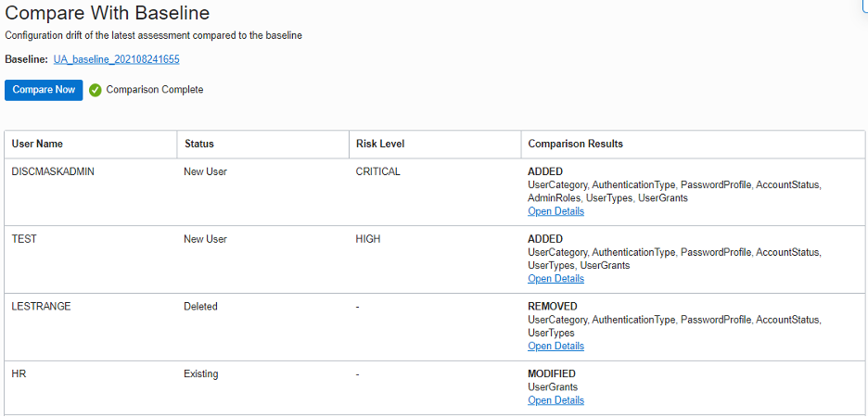This screenshot has height=417, width=868.
Task: Select the HR user name cell
Action: (x=19, y=374)
